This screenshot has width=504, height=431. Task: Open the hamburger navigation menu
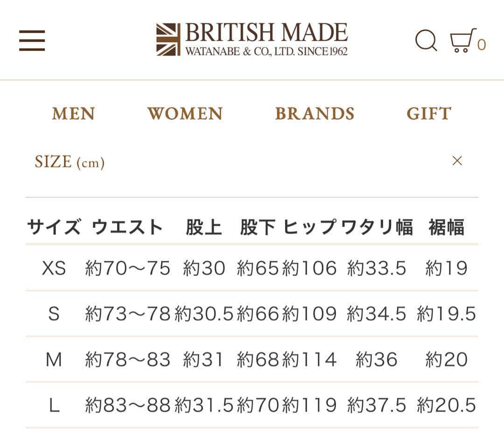pos(31,41)
